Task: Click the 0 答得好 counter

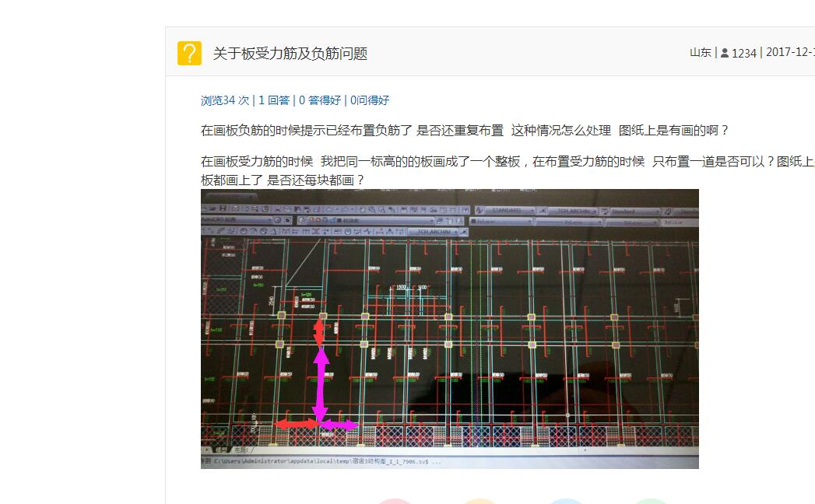Action: (x=320, y=100)
